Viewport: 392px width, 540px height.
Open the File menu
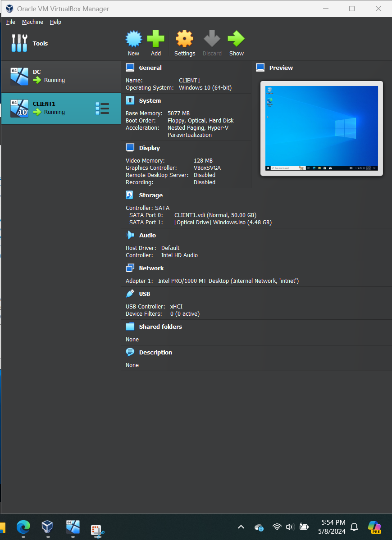(x=11, y=22)
